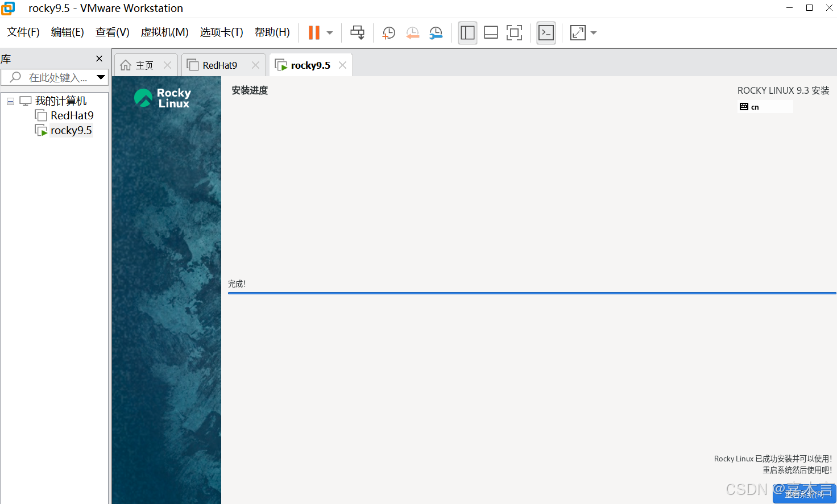Take a snapshot of the VM
This screenshot has width=837, height=504.
click(x=389, y=33)
